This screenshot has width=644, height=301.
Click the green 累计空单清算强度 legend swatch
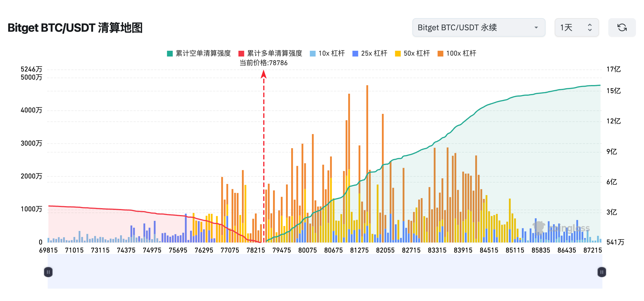[170, 54]
